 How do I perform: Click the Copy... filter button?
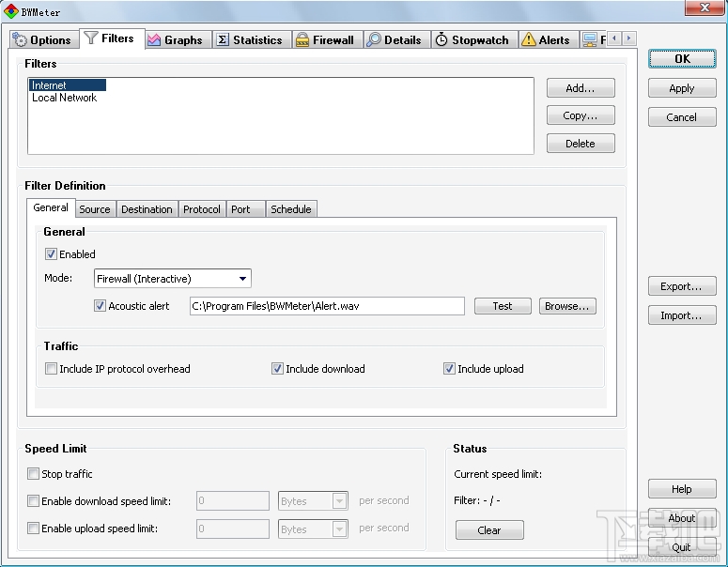(581, 115)
